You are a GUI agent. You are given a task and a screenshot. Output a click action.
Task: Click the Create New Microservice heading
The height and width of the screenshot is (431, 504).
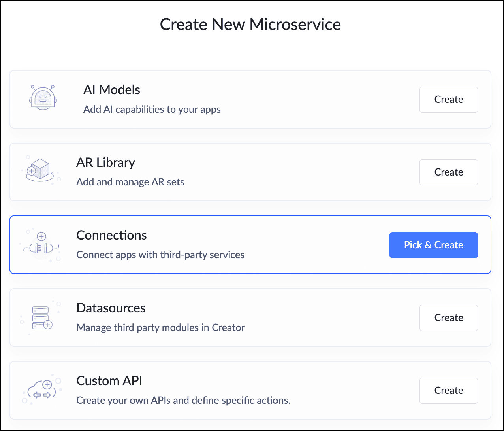(250, 25)
